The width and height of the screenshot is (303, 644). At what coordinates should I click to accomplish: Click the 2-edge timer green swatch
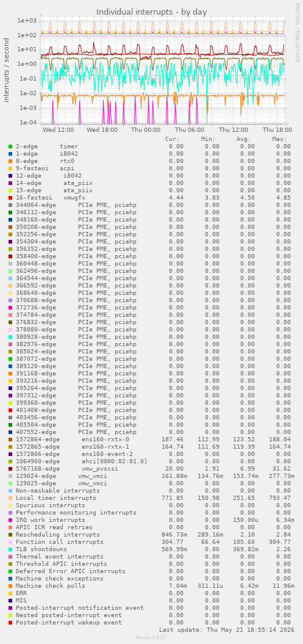10,147
